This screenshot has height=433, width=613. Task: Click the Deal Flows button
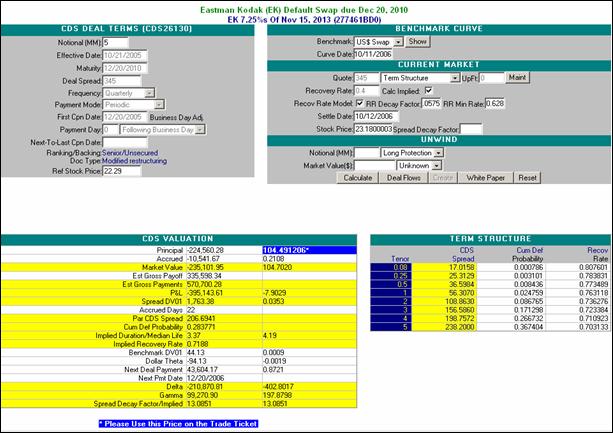(403, 178)
